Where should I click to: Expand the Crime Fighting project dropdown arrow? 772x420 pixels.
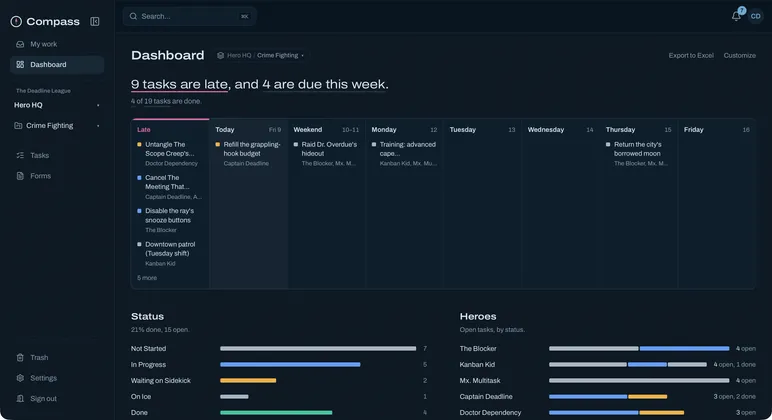pos(98,126)
